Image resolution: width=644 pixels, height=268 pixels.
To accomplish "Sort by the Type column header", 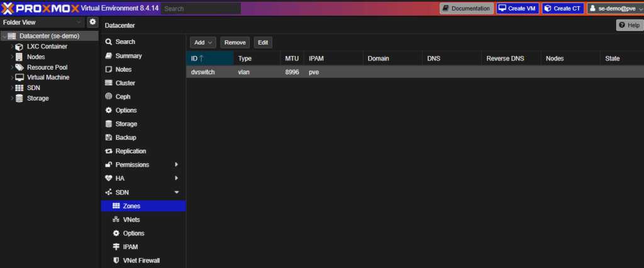I will (257, 59).
